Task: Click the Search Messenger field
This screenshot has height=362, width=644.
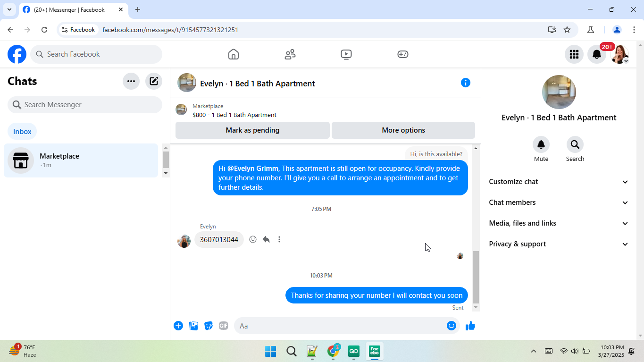Action: tap(85, 105)
